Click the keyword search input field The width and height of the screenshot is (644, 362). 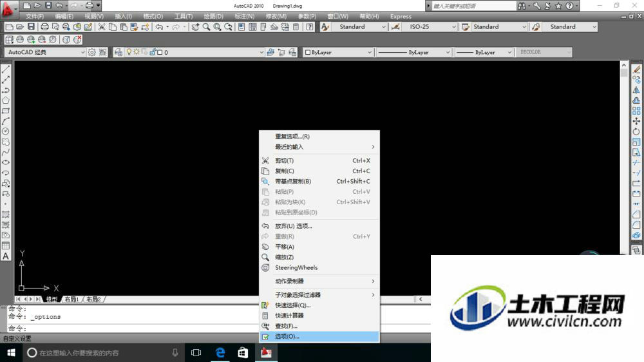point(473,6)
